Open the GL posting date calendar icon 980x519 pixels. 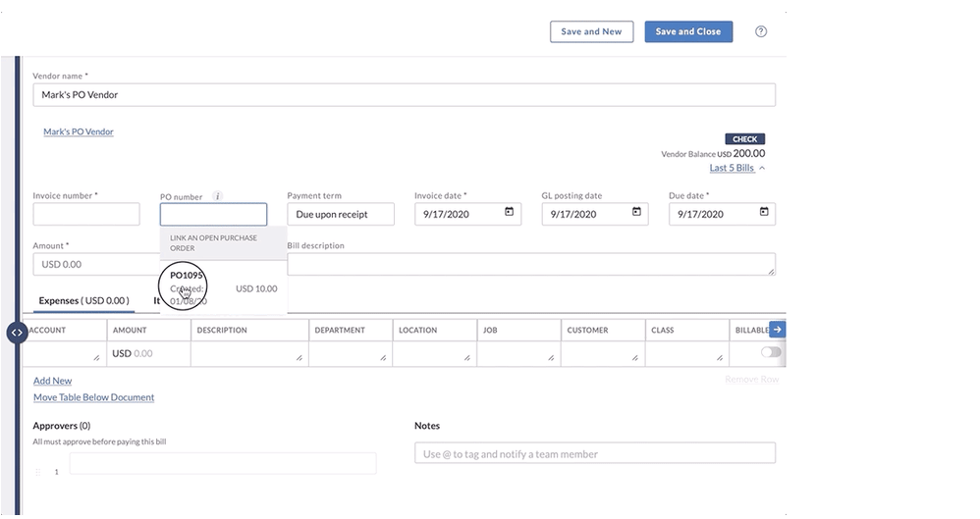pos(636,213)
